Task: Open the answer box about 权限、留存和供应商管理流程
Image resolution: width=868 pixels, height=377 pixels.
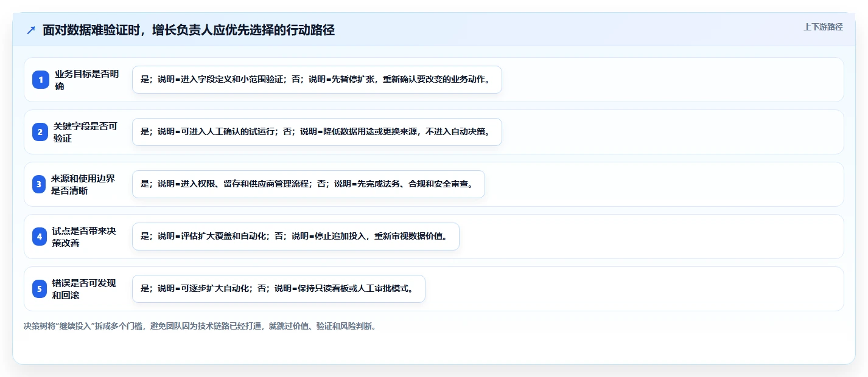Action: coord(308,184)
